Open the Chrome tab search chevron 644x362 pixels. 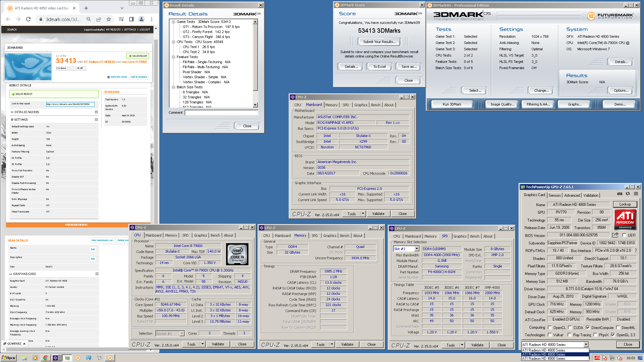(x=122, y=8)
